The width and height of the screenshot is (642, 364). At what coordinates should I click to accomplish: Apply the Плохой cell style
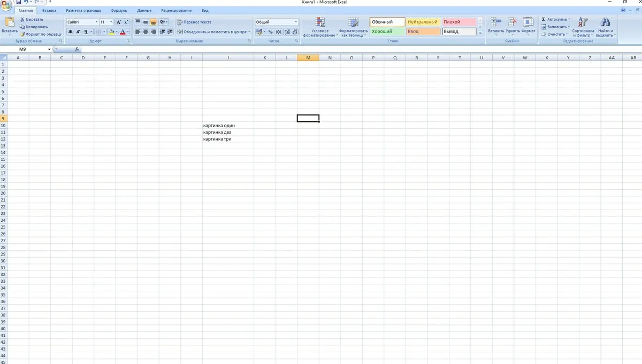point(459,22)
